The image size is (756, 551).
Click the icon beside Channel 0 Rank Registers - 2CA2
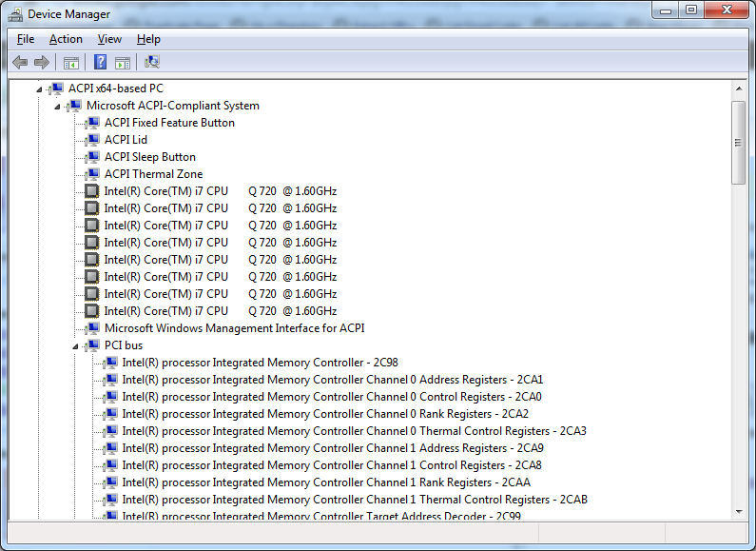(x=111, y=414)
